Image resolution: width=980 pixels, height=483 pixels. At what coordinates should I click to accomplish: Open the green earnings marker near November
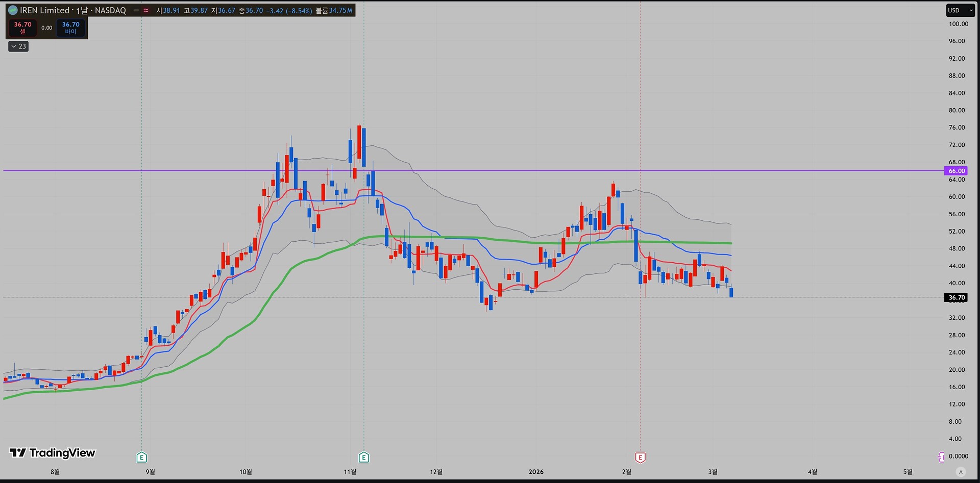click(364, 457)
